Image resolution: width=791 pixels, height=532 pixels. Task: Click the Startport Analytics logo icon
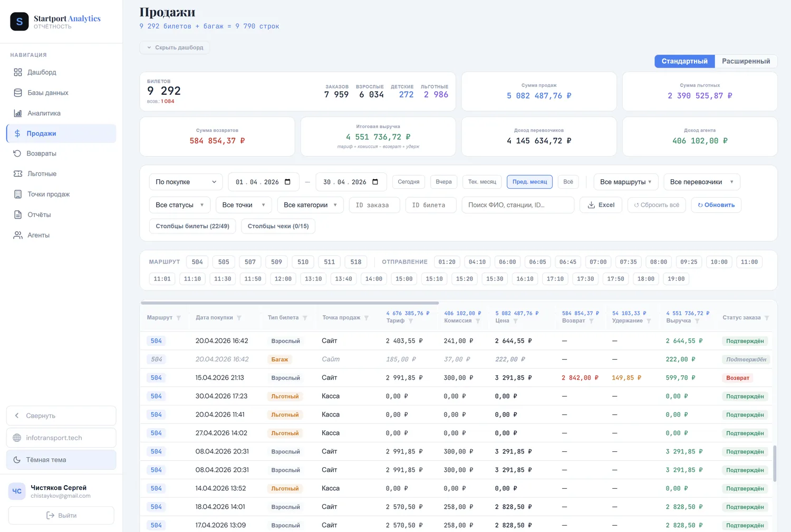tap(20, 22)
